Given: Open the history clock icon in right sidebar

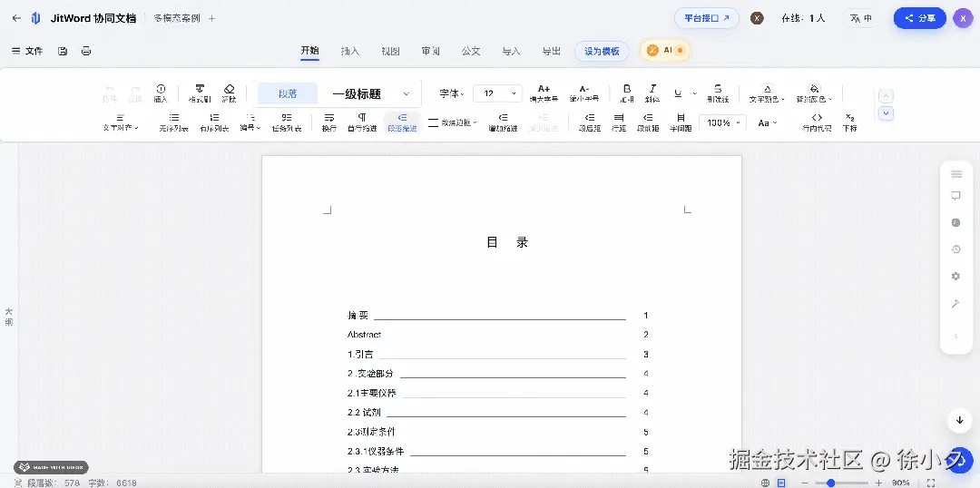Looking at the screenshot, I should coord(955,249).
